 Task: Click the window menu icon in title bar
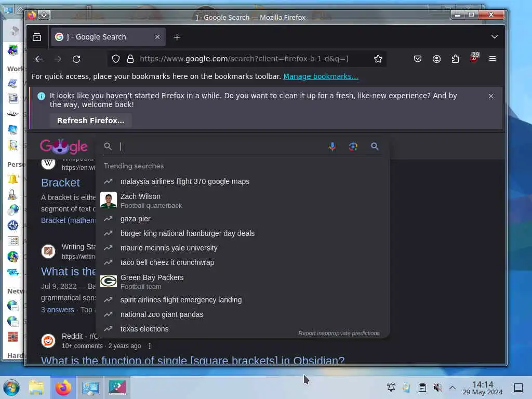click(32, 15)
